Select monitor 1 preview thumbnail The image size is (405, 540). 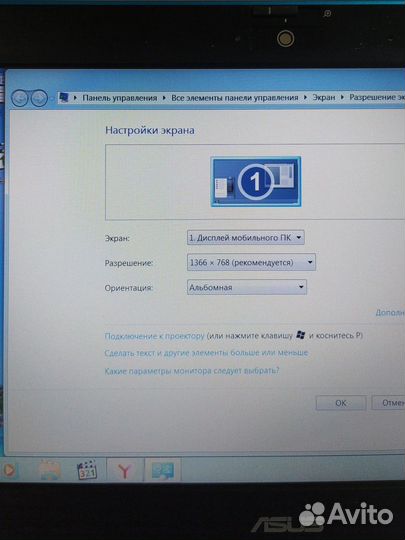(256, 181)
